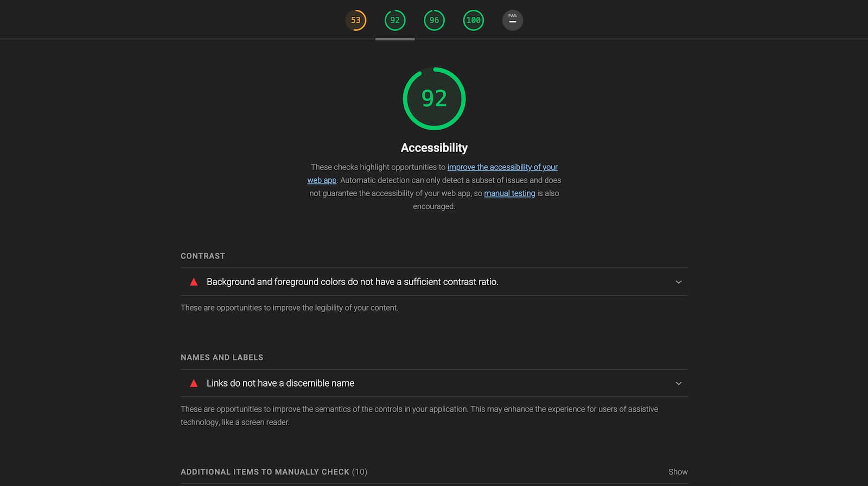This screenshot has height=486, width=868.
Task: Click the 'ADDITIONAL ITEMS TO MANUALLY CHECK' heading
Action: tap(274, 472)
